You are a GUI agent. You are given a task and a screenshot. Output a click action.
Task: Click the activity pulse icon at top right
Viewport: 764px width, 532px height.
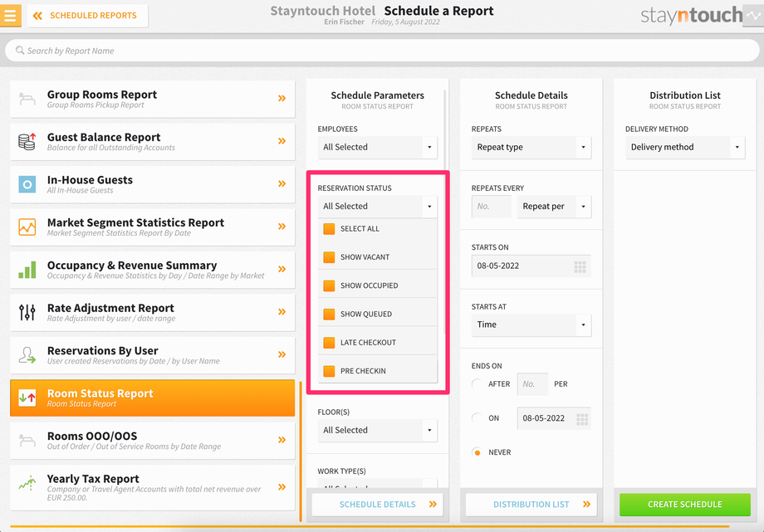click(x=753, y=16)
